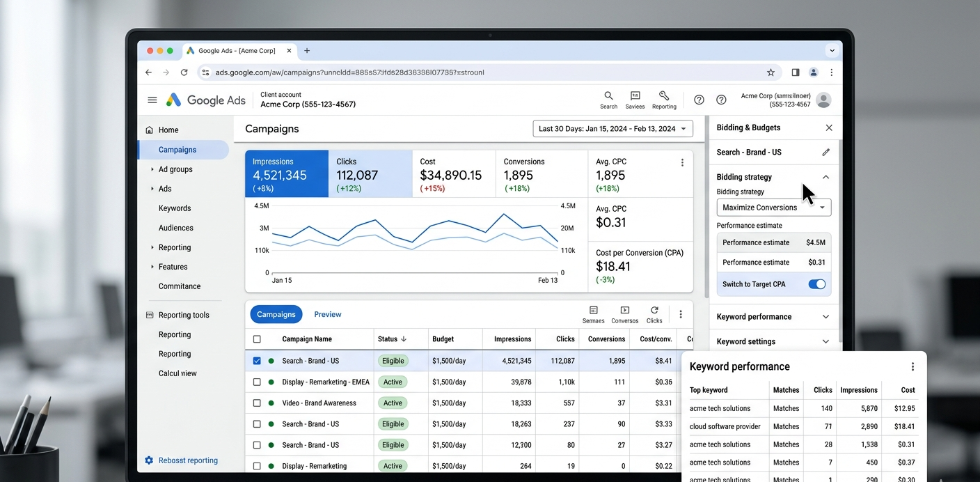
Task: Select the Clicks metric card
Action: click(x=370, y=173)
